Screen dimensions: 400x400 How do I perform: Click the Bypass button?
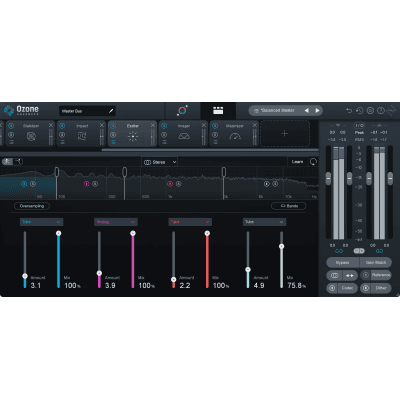(x=343, y=263)
